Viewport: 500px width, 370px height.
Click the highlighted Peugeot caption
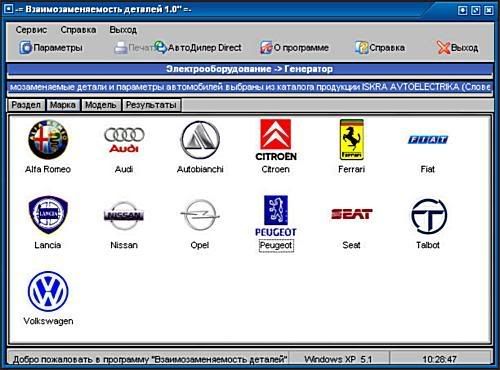pyautogui.click(x=276, y=245)
